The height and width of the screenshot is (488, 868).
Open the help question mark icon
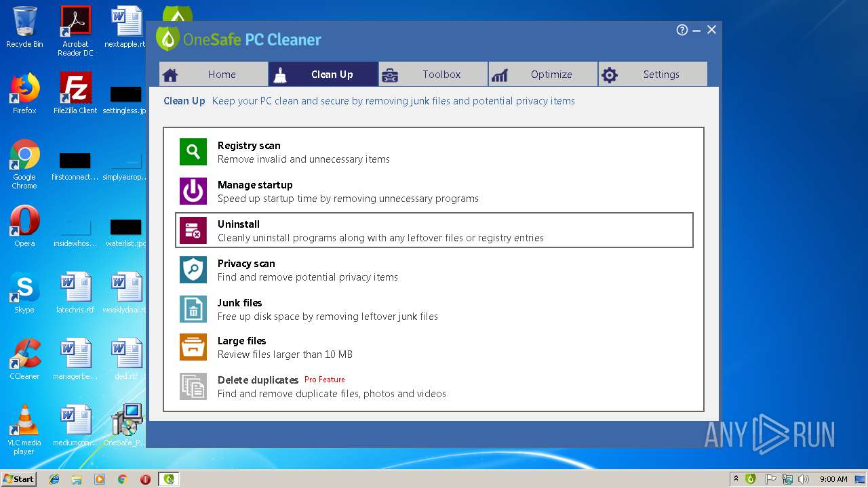tap(682, 30)
